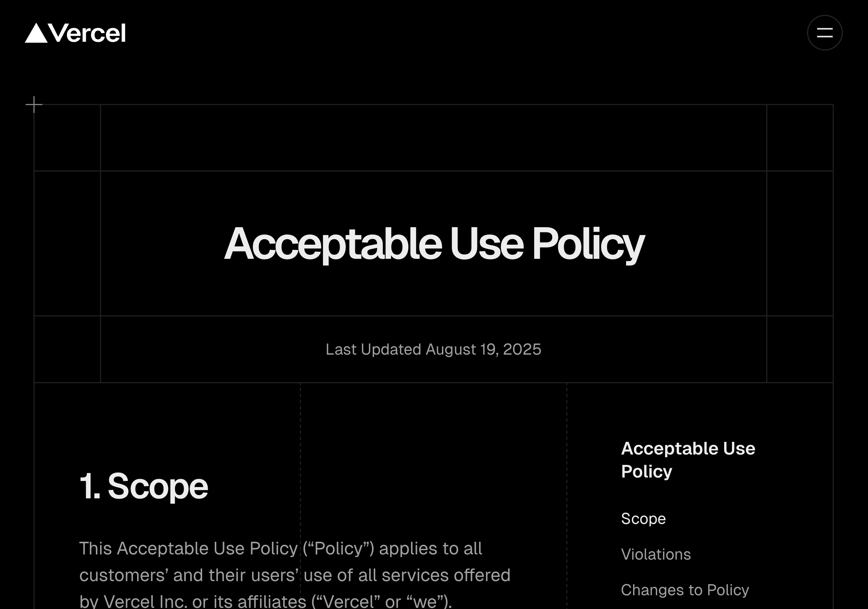Image resolution: width=868 pixels, height=609 pixels.
Task: Click the circular menu button top right
Action: click(x=824, y=33)
